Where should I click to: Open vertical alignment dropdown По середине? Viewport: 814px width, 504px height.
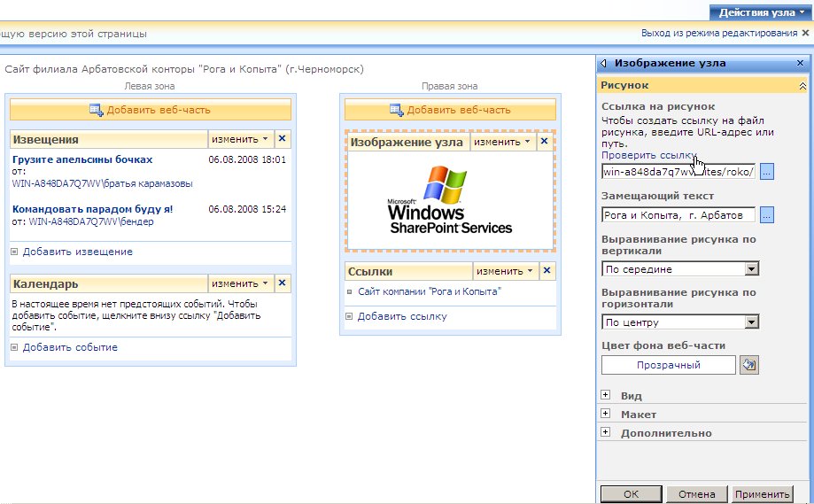click(x=680, y=269)
